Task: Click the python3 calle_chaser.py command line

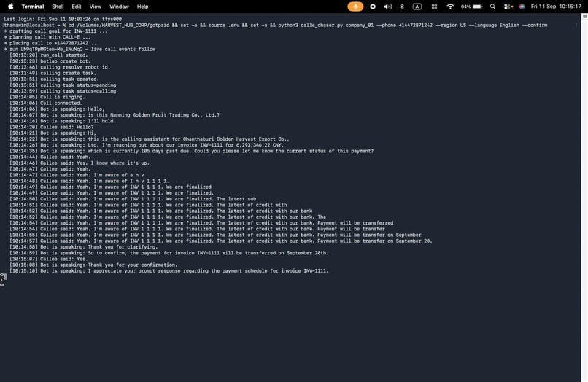Action: pyautogui.click(x=276, y=25)
